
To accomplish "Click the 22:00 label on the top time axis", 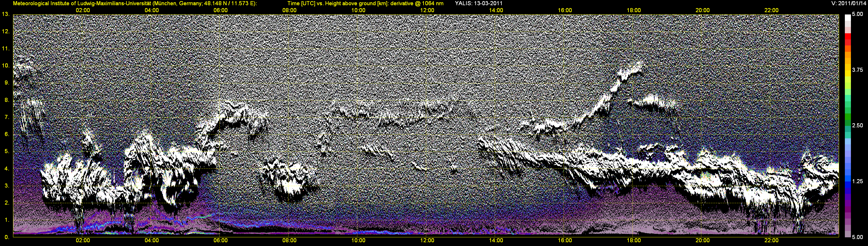I will (x=772, y=10).
